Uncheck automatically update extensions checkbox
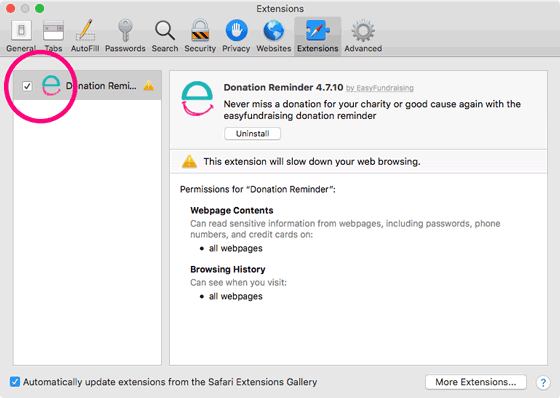 pyautogui.click(x=15, y=382)
